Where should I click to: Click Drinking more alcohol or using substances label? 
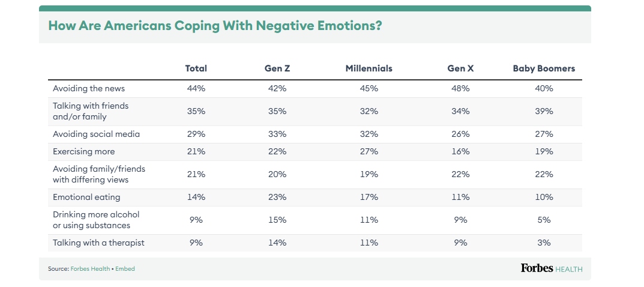click(x=91, y=220)
